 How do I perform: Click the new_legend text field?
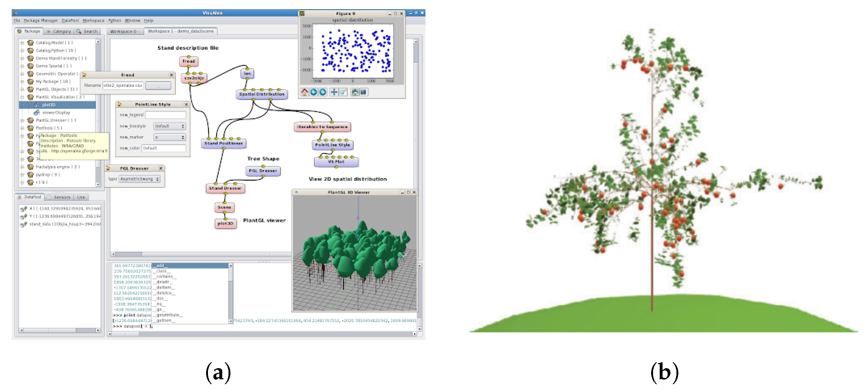click(165, 115)
